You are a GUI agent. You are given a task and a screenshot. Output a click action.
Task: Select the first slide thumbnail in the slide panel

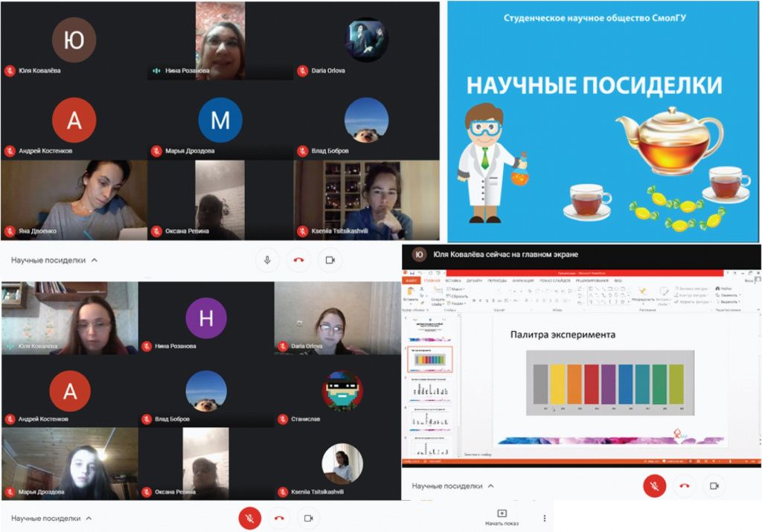[x=430, y=330]
